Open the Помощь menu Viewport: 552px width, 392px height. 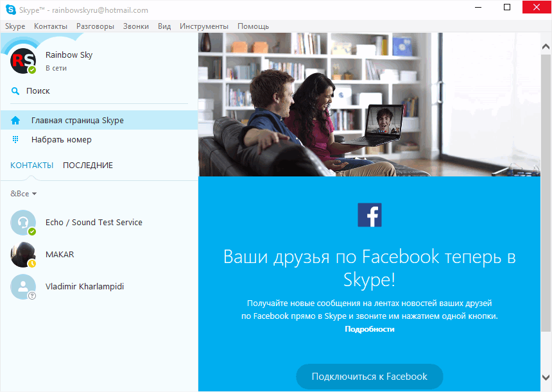tap(253, 26)
